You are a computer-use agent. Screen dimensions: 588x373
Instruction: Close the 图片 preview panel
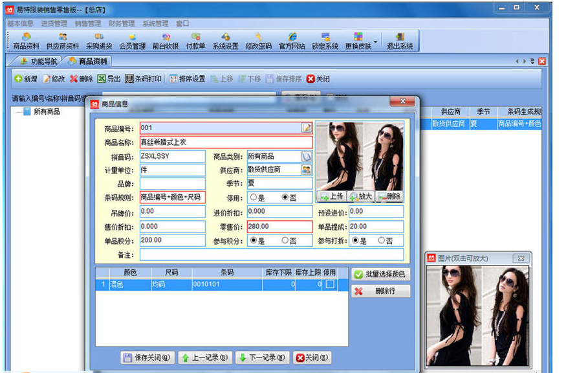[521, 258]
